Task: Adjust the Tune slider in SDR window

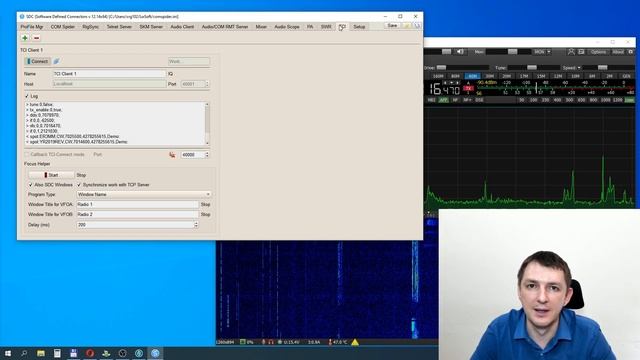Action: click(533, 68)
